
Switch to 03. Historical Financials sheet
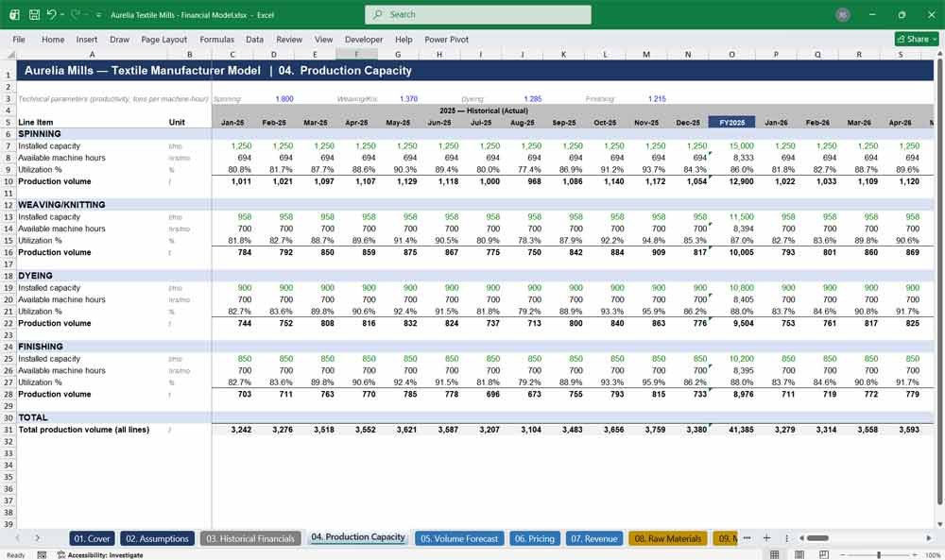pyautogui.click(x=250, y=538)
